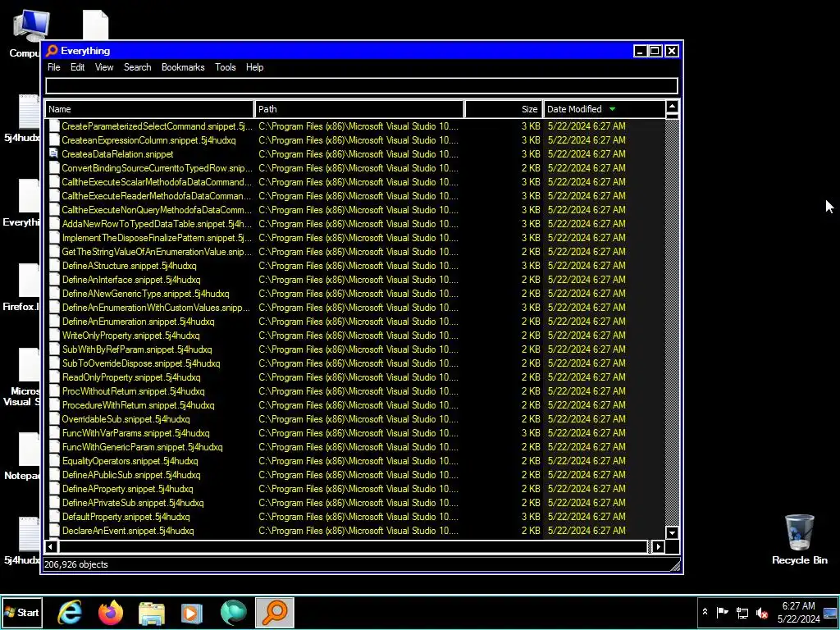Select file icon of CreateaDataRelation.snippet
This screenshot has height=630, width=840.
53,153
